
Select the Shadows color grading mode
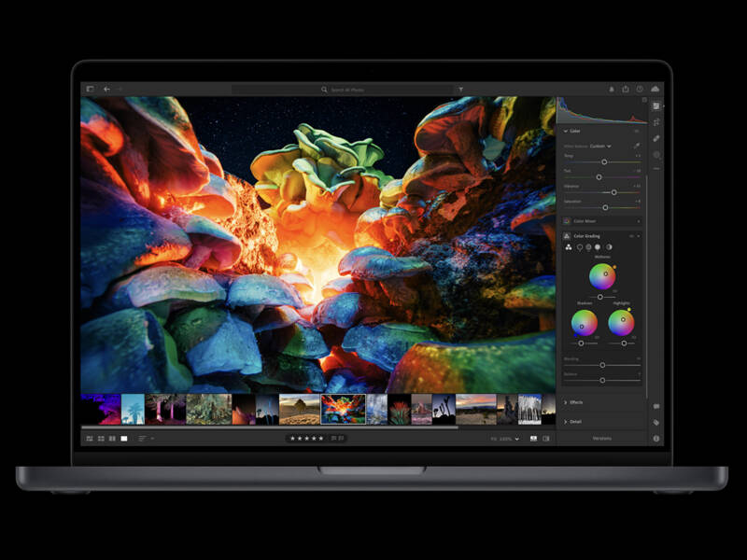[578, 247]
